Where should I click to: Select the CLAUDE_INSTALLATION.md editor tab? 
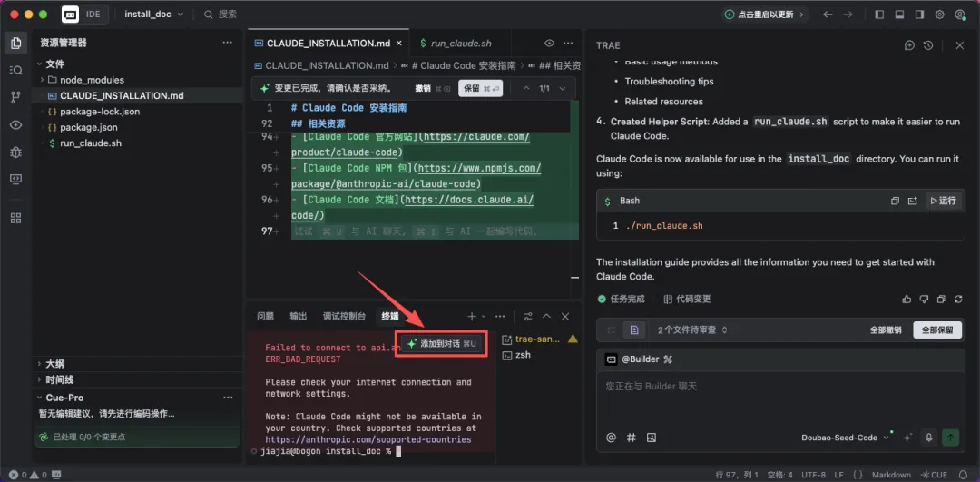pyautogui.click(x=328, y=44)
